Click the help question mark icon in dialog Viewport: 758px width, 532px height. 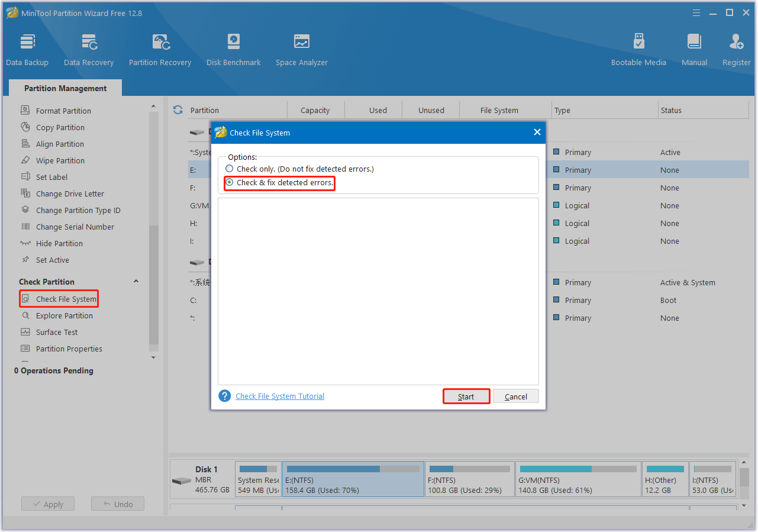(225, 396)
